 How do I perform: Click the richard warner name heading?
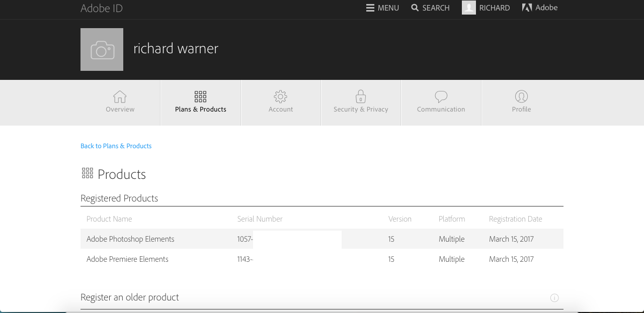pos(176,48)
